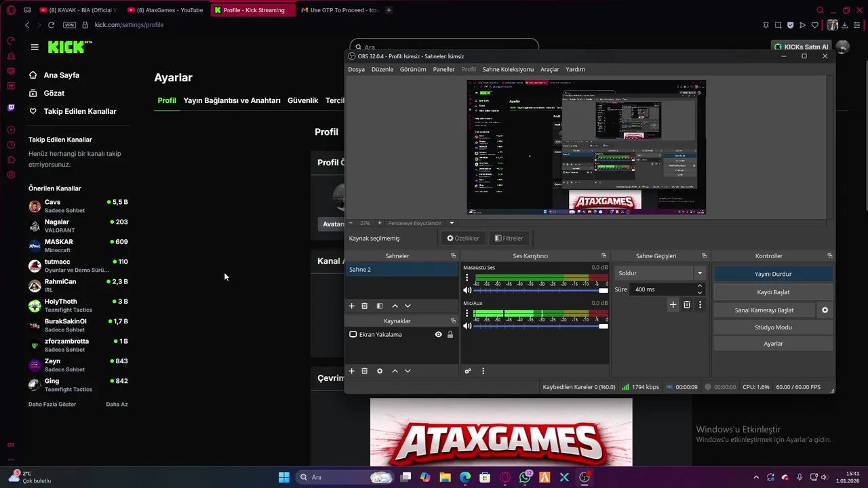Remove source using Kaynaklar trash icon

[x=364, y=371]
